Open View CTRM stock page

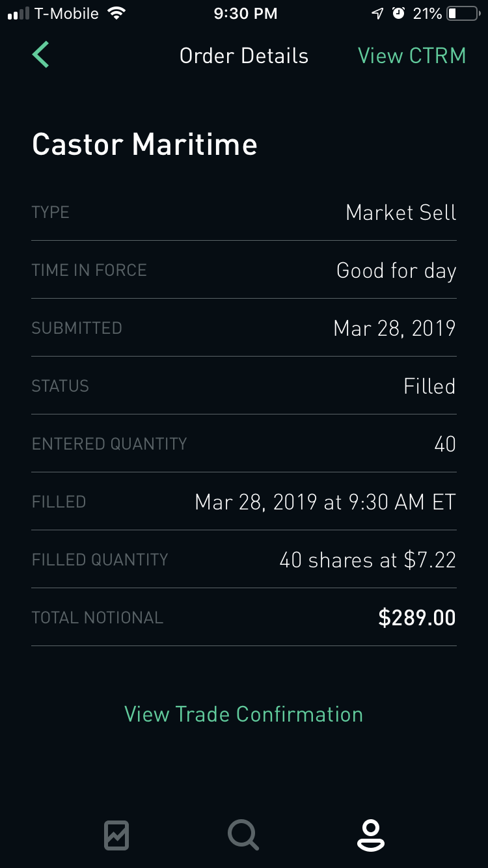(x=412, y=56)
